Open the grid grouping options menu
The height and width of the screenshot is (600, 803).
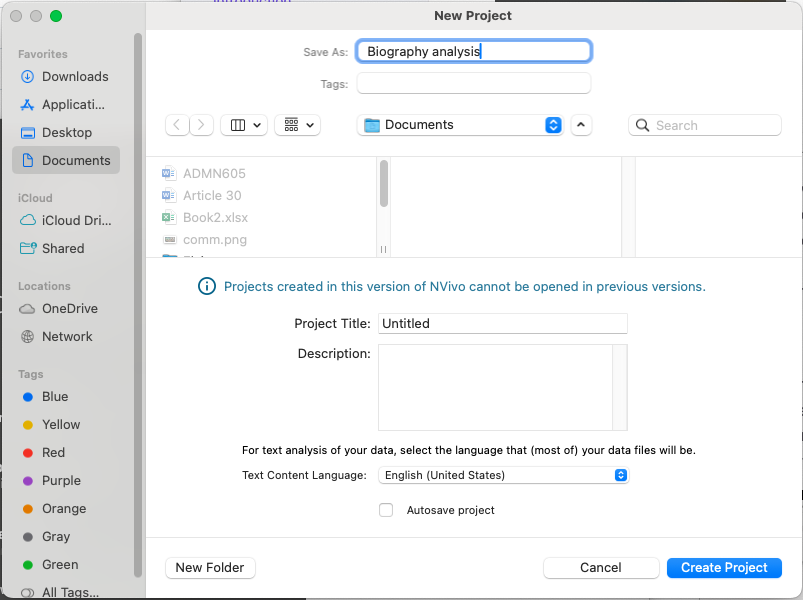(x=297, y=125)
